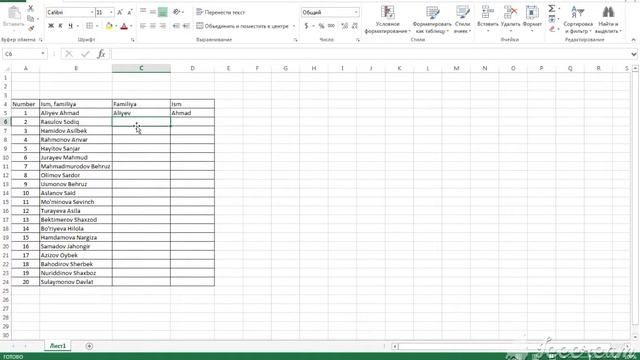This screenshot has height=360, width=640.
Task: Click the fx insert function icon
Action: [101, 54]
